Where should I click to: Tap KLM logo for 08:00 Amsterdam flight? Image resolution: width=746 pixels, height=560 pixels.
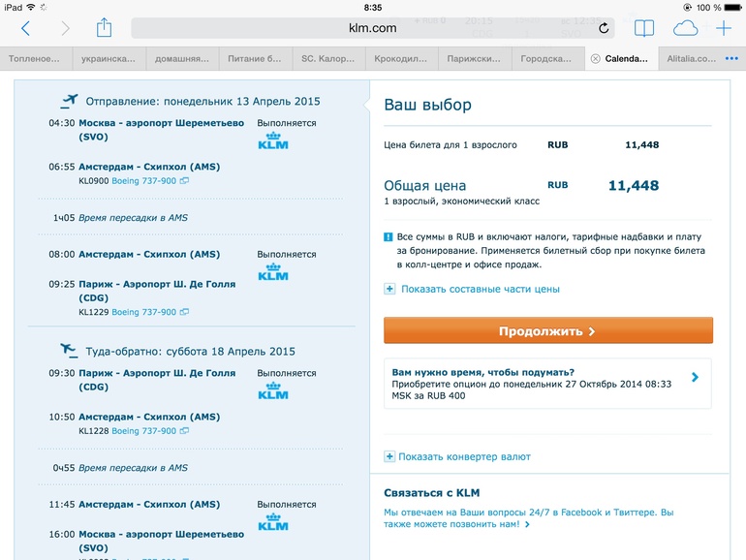[273, 272]
